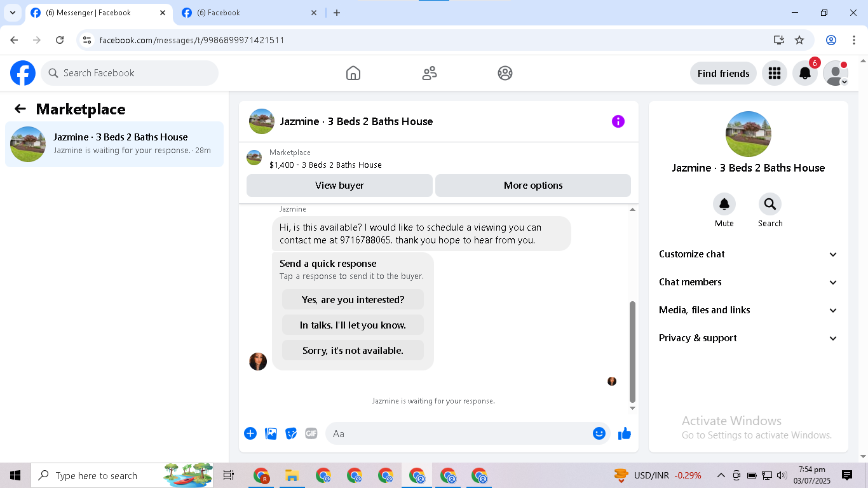
Task: Choose a sticker icon
Action: click(291, 433)
